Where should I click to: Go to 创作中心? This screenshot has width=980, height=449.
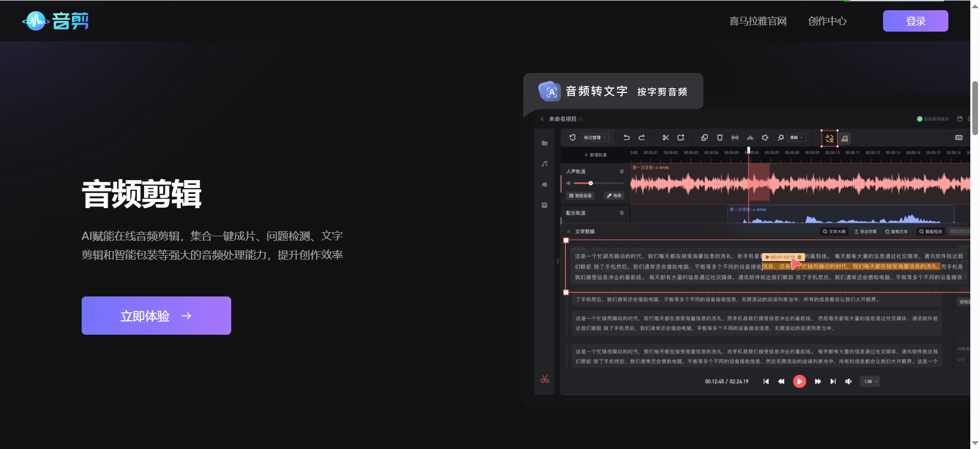pyautogui.click(x=827, y=21)
